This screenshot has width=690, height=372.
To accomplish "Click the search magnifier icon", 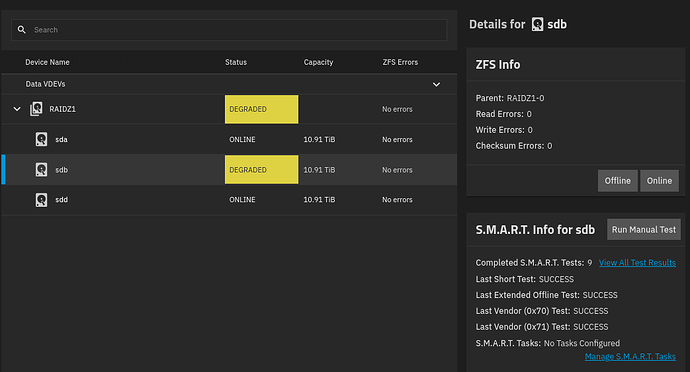I will pyautogui.click(x=22, y=29).
